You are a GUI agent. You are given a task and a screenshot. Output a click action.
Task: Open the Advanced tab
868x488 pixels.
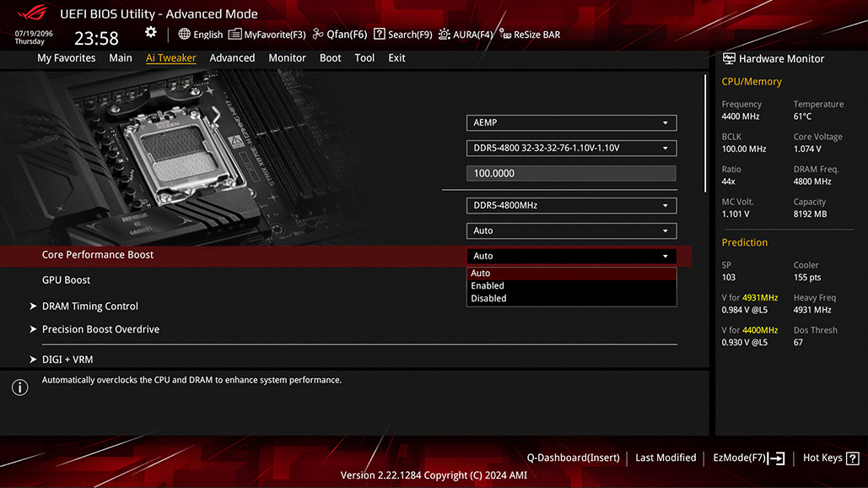tap(232, 57)
